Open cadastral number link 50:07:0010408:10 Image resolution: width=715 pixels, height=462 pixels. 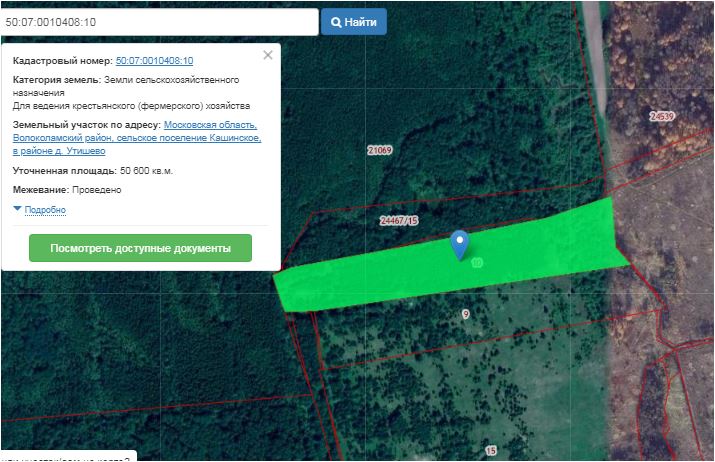click(154, 61)
